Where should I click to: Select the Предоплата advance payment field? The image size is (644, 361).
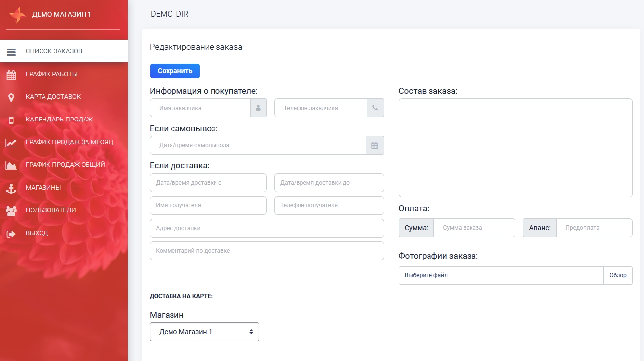pyautogui.click(x=594, y=228)
